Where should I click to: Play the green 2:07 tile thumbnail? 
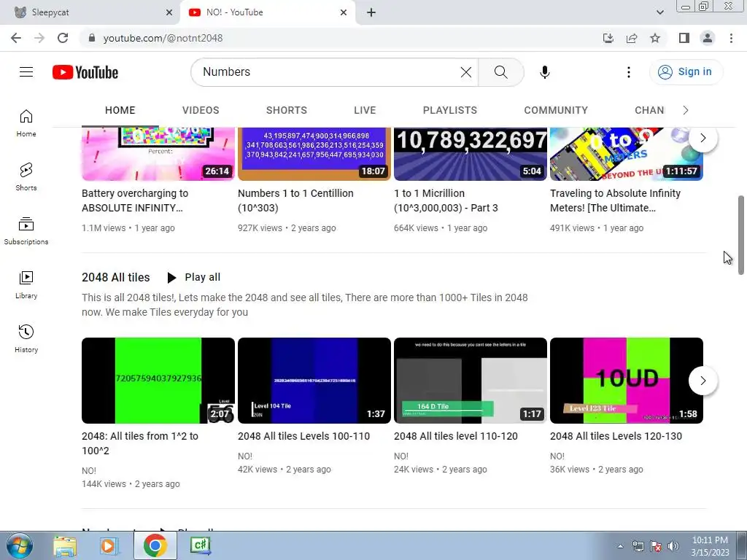pyautogui.click(x=158, y=381)
